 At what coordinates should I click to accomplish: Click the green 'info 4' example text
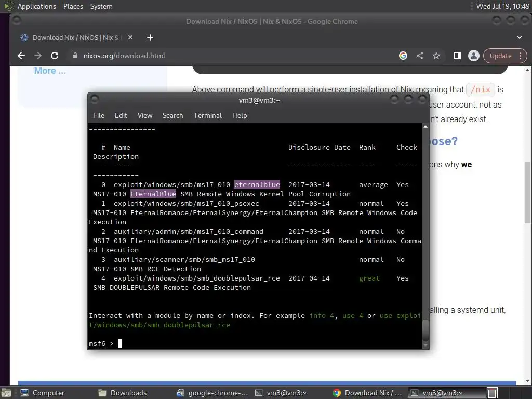(x=321, y=315)
